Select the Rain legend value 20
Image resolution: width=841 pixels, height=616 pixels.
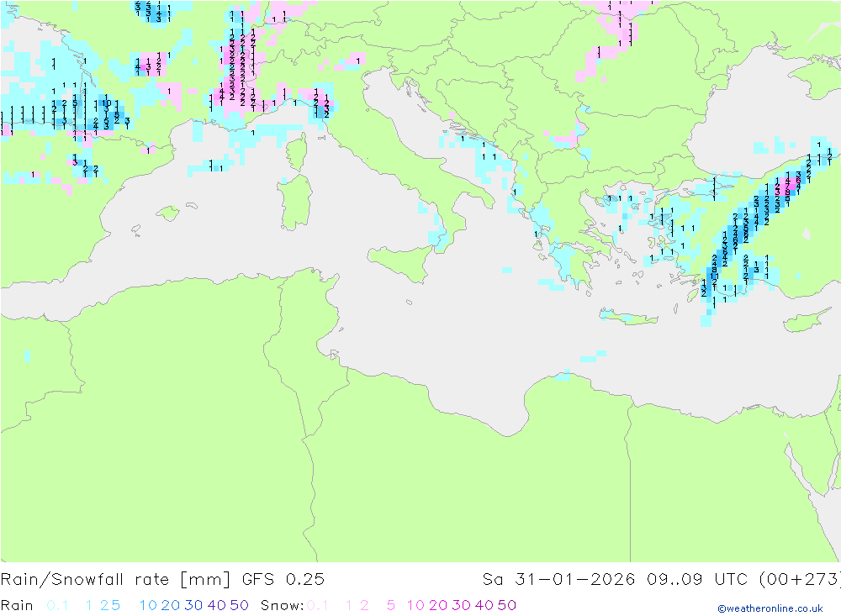171,605
